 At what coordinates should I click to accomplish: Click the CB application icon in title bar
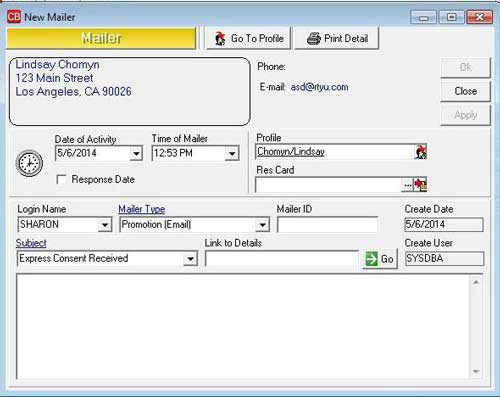[x=14, y=17]
